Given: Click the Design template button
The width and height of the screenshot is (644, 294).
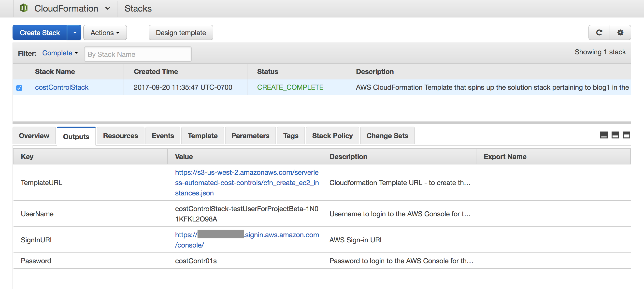Looking at the screenshot, I should (x=181, y=33).
